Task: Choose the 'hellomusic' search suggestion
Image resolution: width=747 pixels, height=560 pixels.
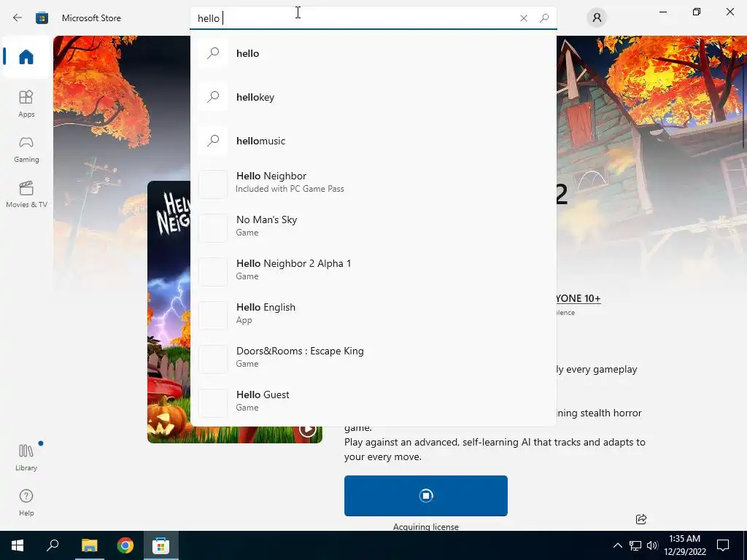Action: pyautogui.click(x=373, y=141)
